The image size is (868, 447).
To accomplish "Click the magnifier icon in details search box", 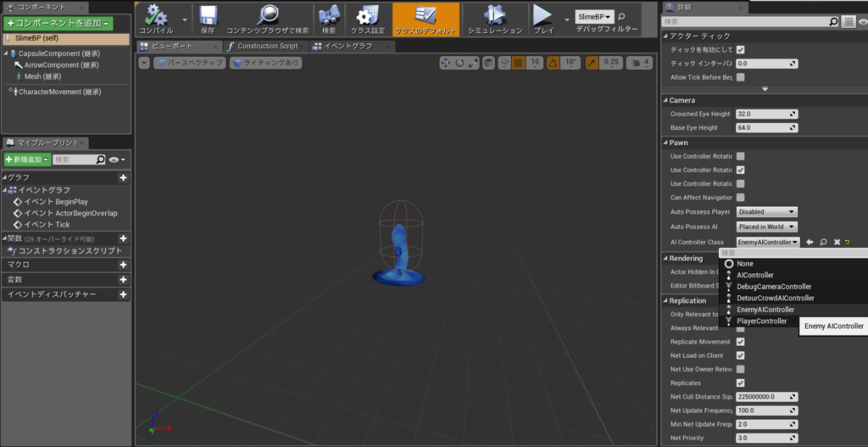I will click(x=834, y=21).
